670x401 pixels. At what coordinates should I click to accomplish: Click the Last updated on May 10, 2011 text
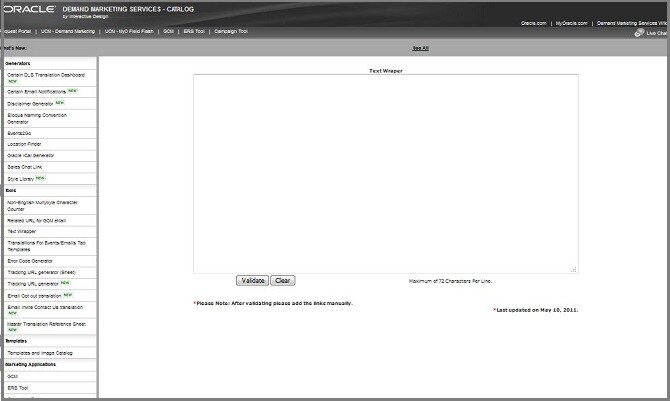point(536,310)
